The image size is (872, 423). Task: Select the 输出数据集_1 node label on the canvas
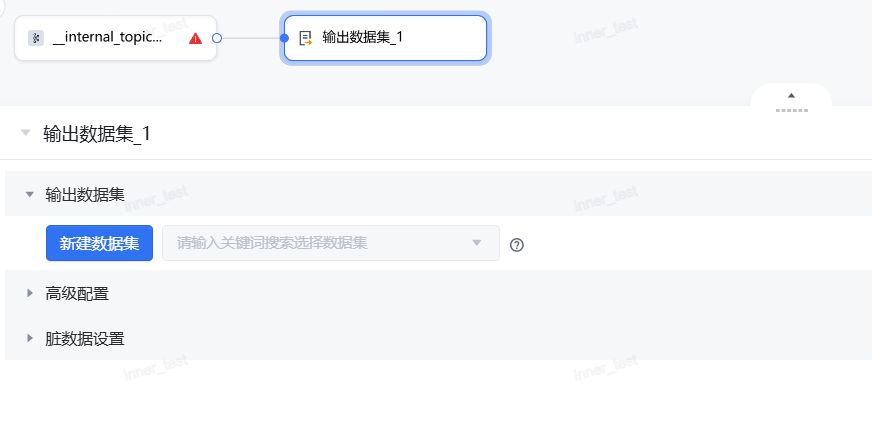[x=363, y=38]
